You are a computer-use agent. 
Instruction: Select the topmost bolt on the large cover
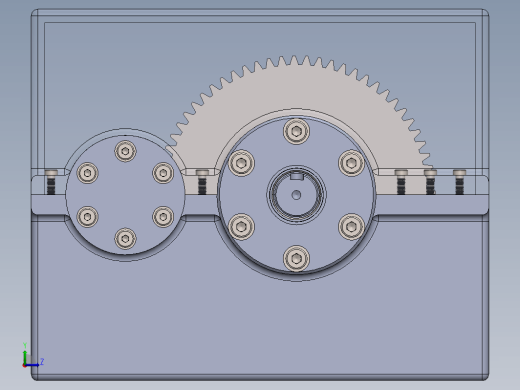[296, 131]
